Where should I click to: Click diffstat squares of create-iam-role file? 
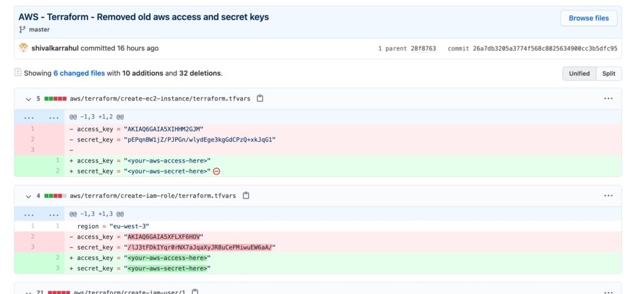55,196
